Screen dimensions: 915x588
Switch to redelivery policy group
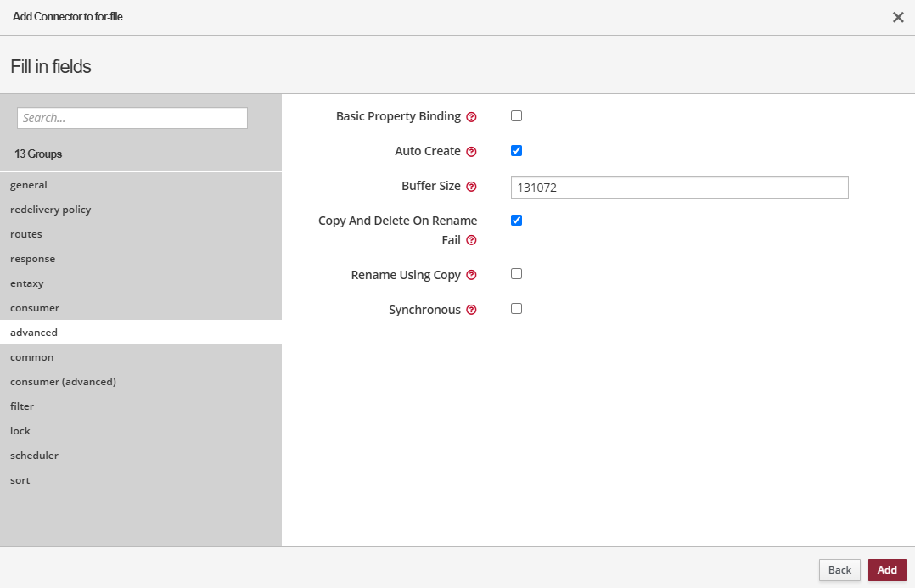[x=51, y=210]
